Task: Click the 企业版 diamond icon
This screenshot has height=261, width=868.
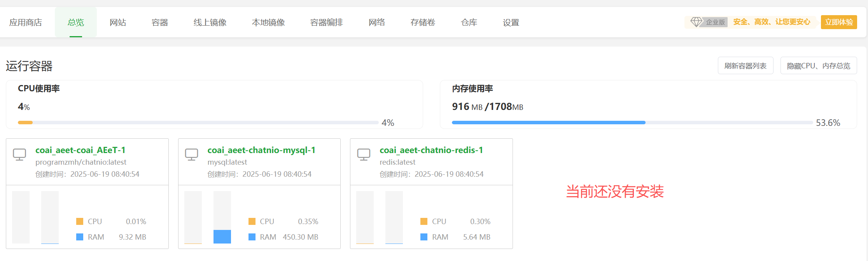Action: pyautogui.click(x=696, y=22)
